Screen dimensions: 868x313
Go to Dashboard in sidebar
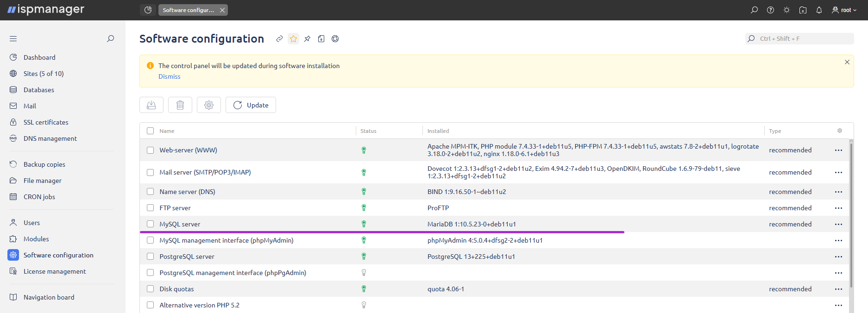(39, 57)
